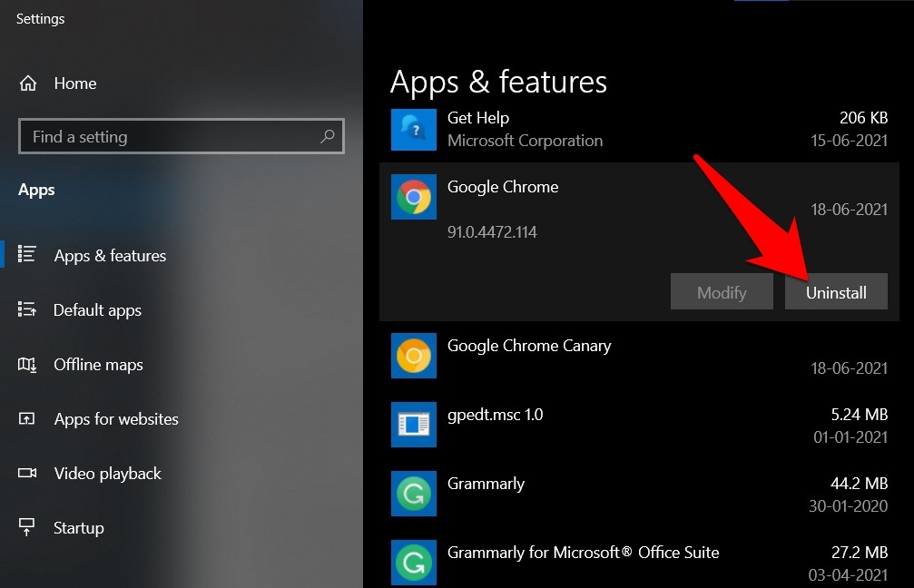Click the 03-04-2021 install date
This screenshot has width=914, height=588.
(848, 575)
